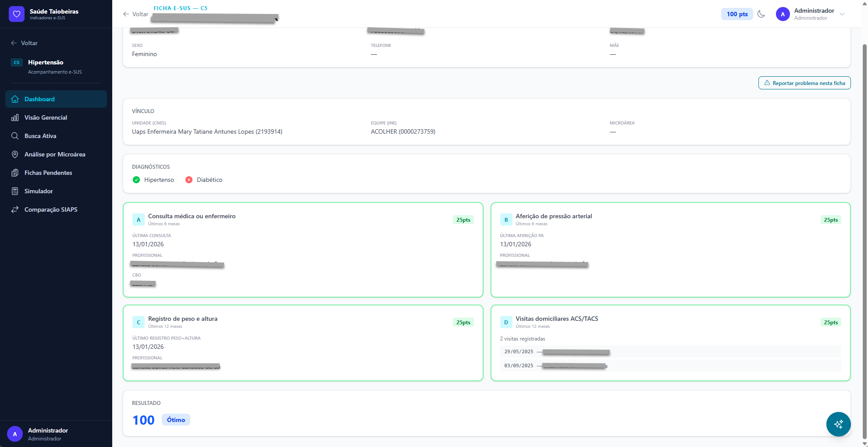Viewport: 868px width, 447px height.
Task: Toggle dark mode with the moon icon
Action: [x=761, y=14]
